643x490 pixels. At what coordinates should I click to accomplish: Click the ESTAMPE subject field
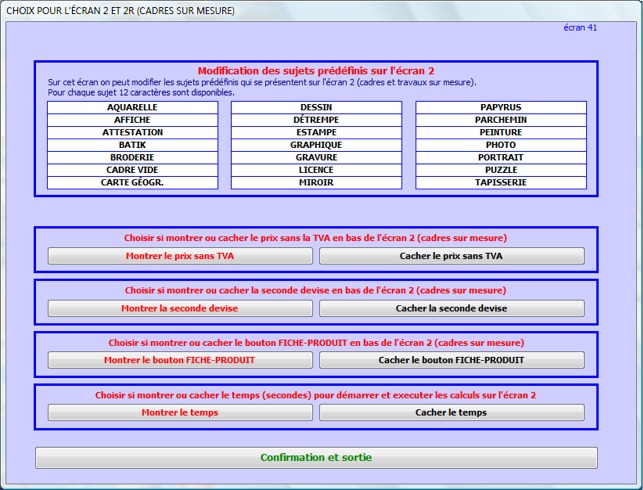pos(317,132)
